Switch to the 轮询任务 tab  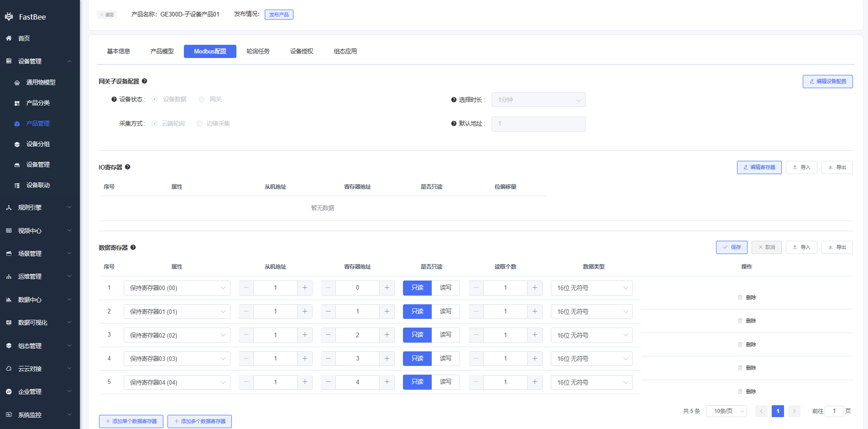(x=258, y=51)
